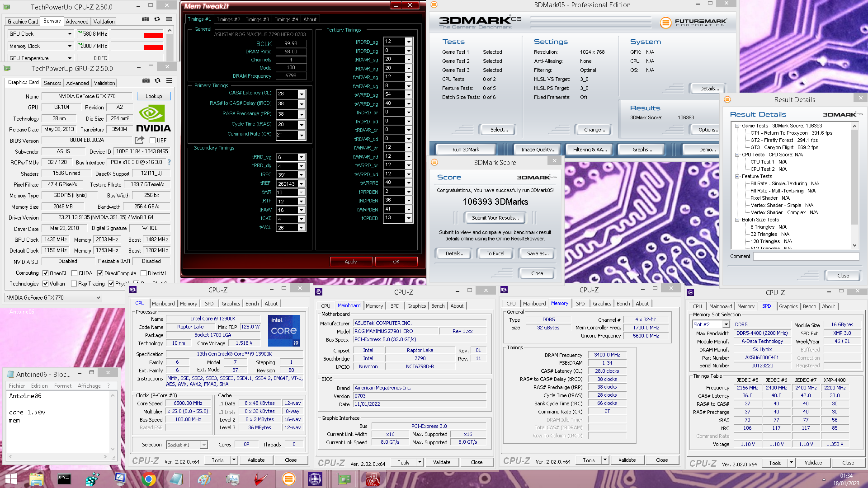Click the Intel Core i9 logo in CPU-Z
This screenshot has width=868, height=488.
(x=284, y=330)
